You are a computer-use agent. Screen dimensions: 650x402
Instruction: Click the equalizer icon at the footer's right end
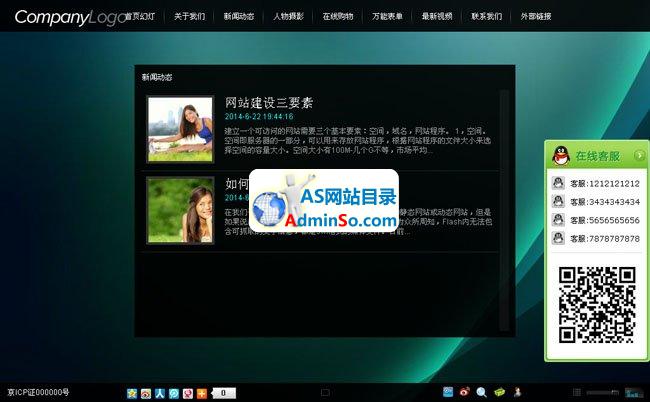[633, 392]
